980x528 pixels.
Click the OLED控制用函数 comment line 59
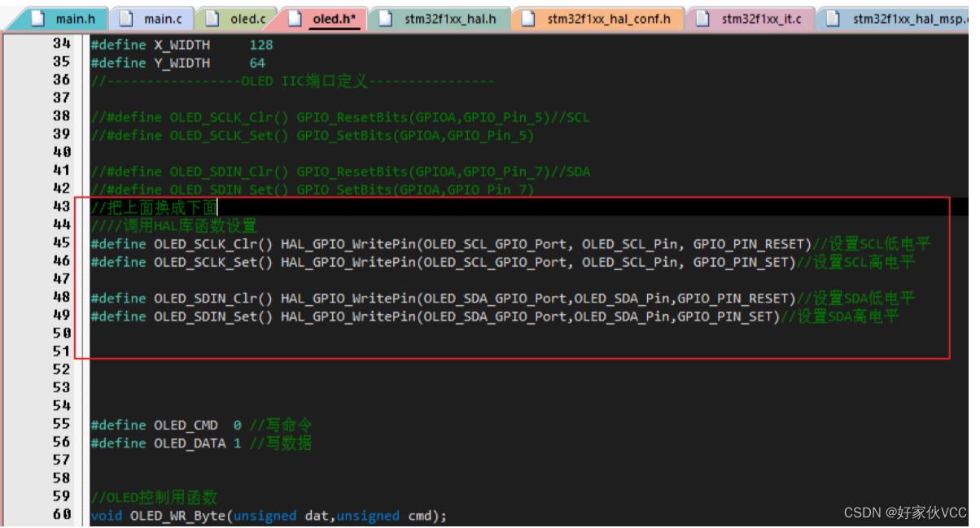[154, 497]
